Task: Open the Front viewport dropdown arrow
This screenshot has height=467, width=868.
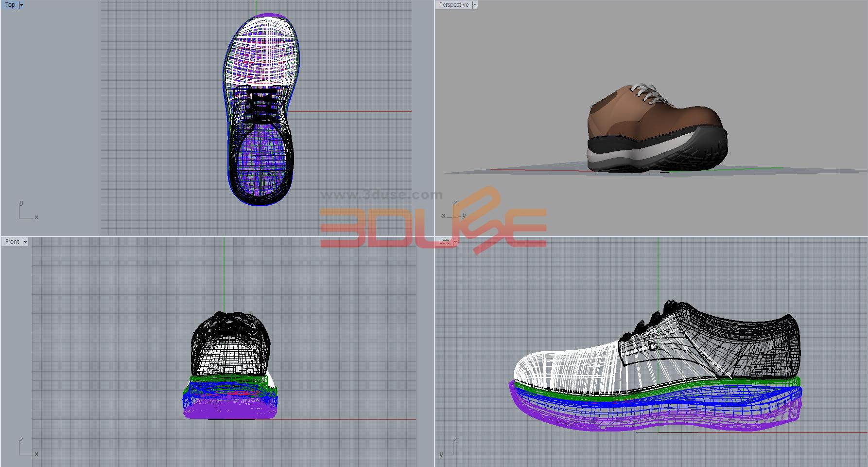Action: click(25, 242)
